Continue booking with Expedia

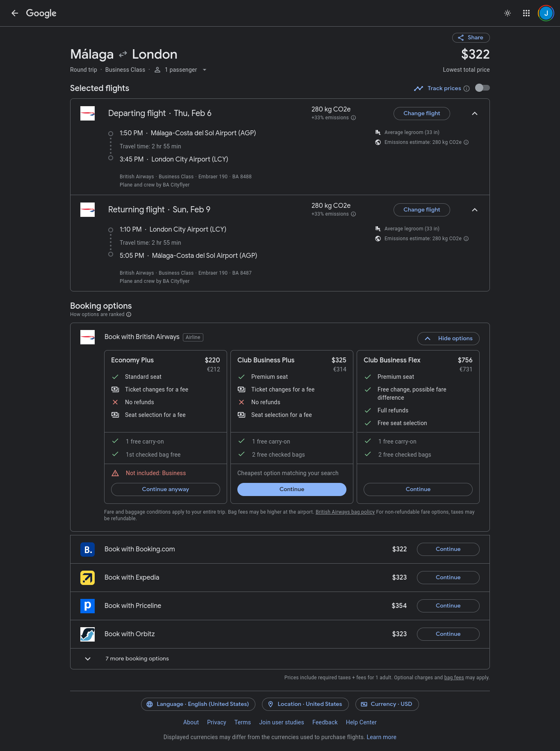pos(448,578)
